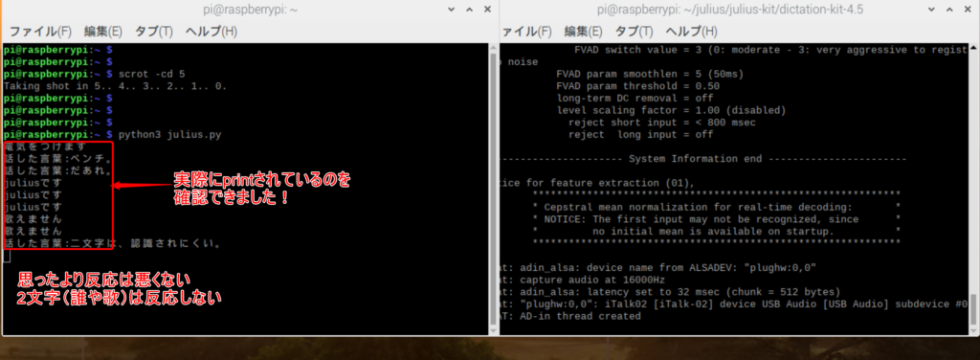Click the 'python3 julius.py' command line
Screen dimensions: 980x360
tap(113, 135)
